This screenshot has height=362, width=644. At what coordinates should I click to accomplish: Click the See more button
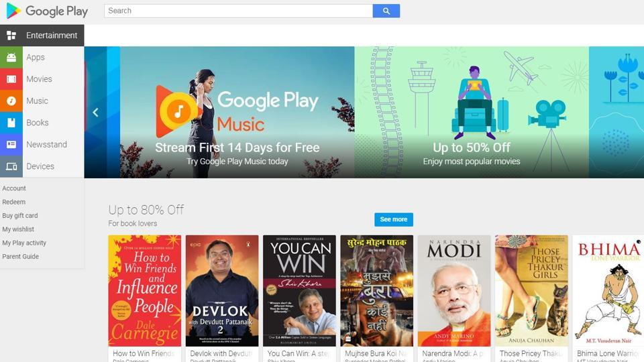394,219
